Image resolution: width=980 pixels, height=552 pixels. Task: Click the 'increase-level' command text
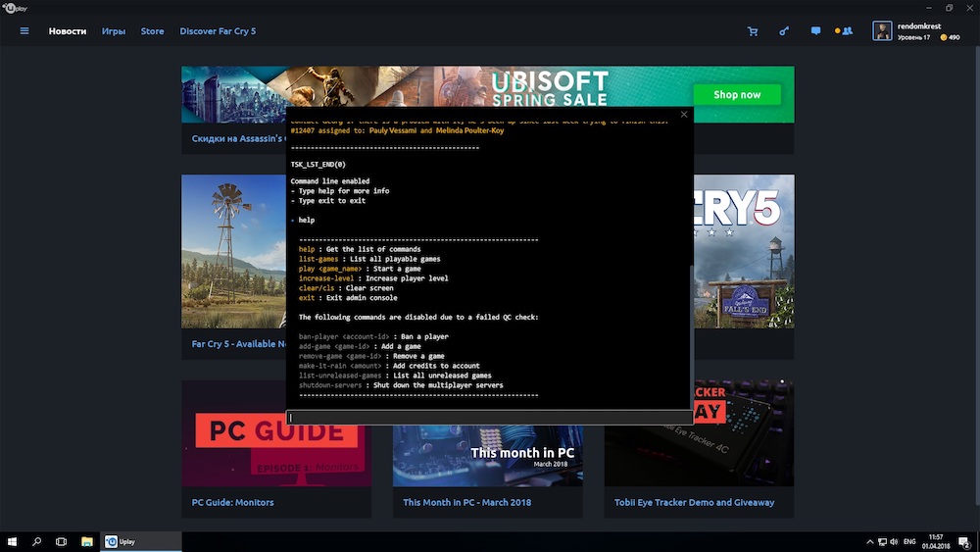coord(325,278)
